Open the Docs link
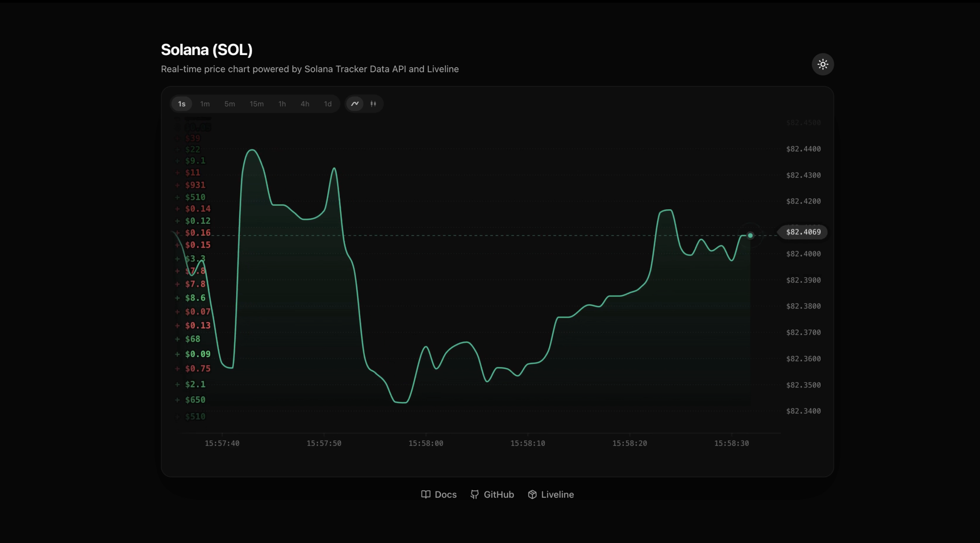980x543 pixels. [439, 494]
